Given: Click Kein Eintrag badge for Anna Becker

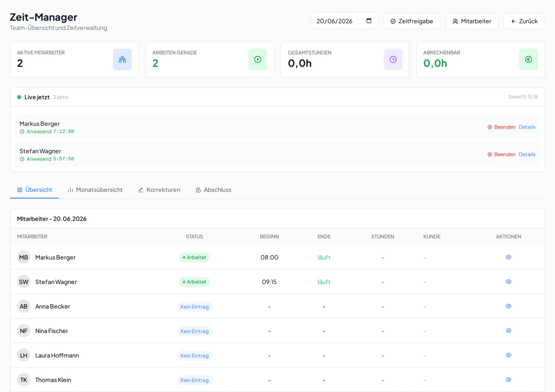Looking at the screenshot, I should coord(195,307).
